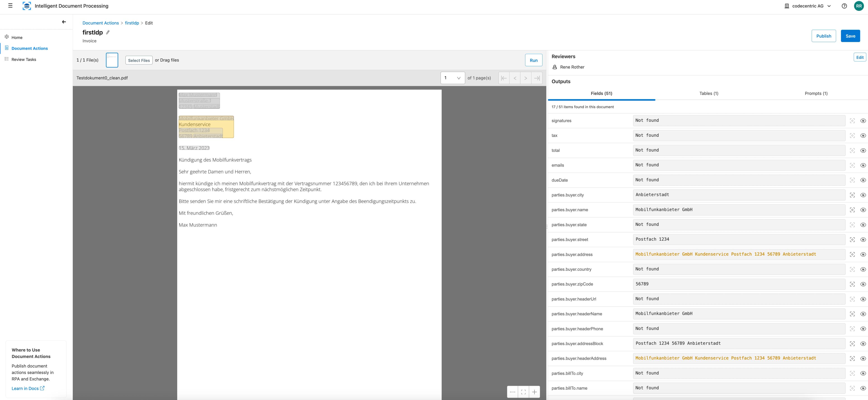Open the page number dropdown
868x400 pixels.
click(x=453, y=78)
